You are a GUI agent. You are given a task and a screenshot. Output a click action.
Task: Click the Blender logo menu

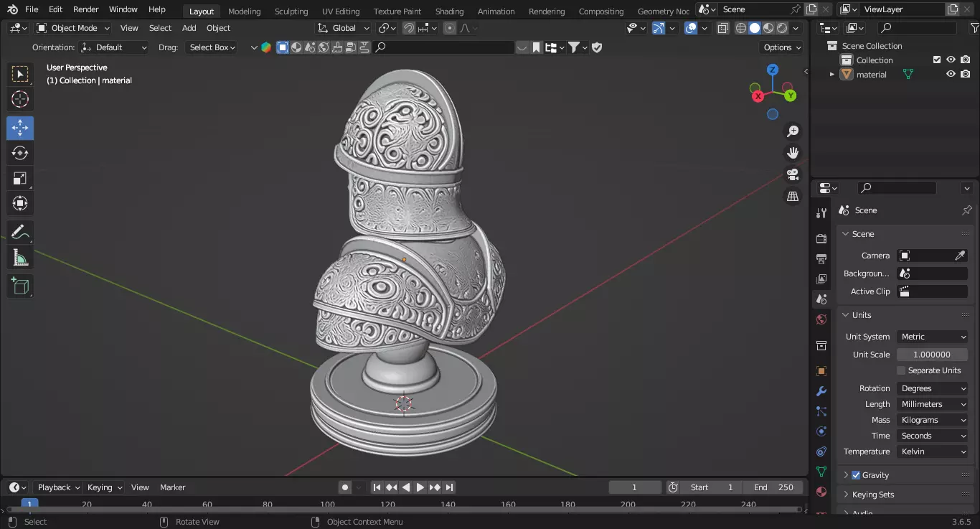(x=12, y=9)
